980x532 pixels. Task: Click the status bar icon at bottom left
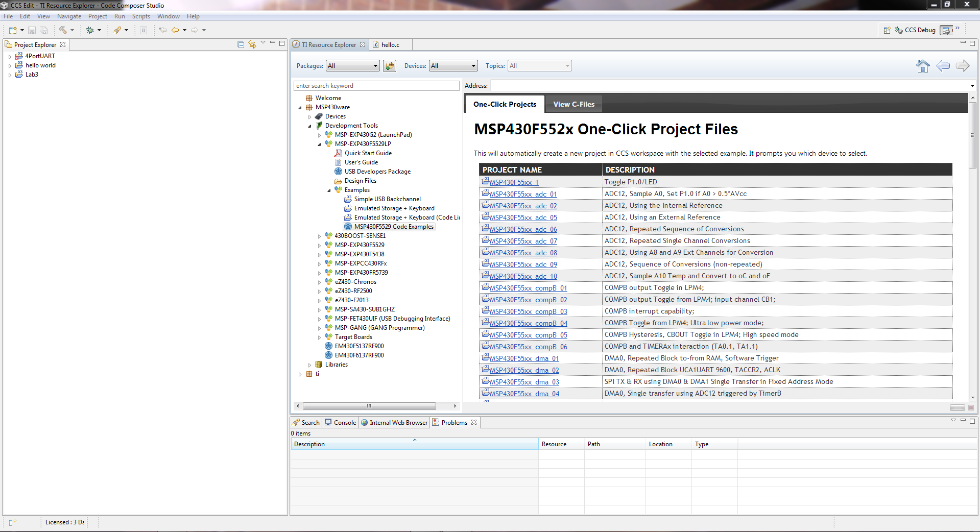13,522
